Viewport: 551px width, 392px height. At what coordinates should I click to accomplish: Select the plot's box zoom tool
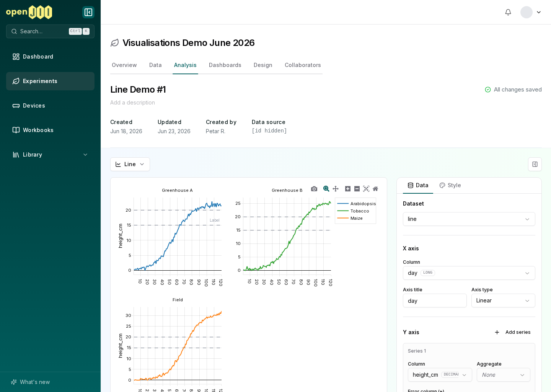pyautogui.click(x=326, y=189)
